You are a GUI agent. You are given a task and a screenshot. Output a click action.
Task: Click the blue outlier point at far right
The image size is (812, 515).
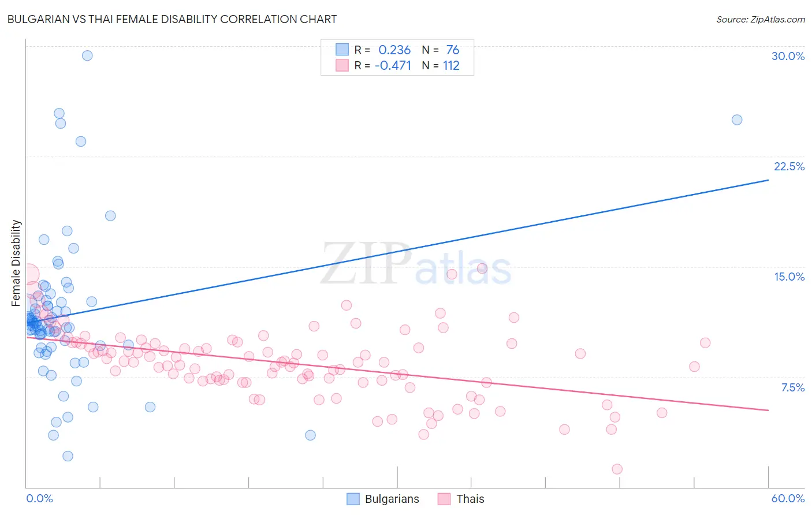click(737, 120)
